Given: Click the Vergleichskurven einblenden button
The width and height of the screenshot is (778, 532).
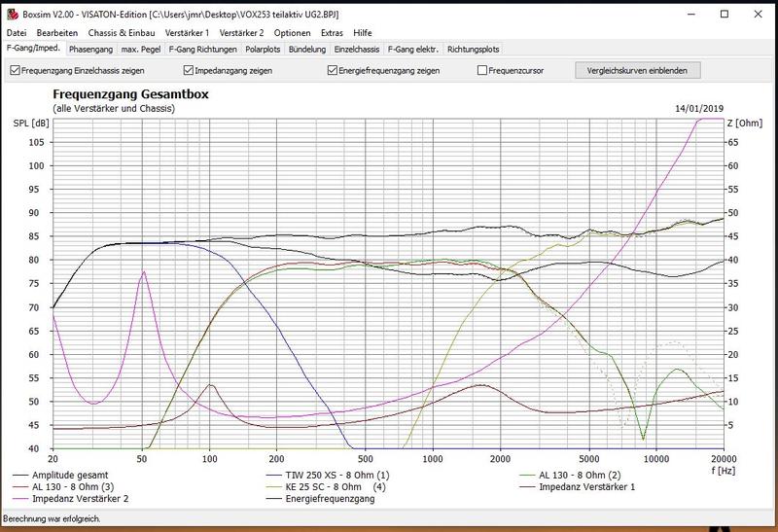Looking at the screenshot, I should 637,71.
